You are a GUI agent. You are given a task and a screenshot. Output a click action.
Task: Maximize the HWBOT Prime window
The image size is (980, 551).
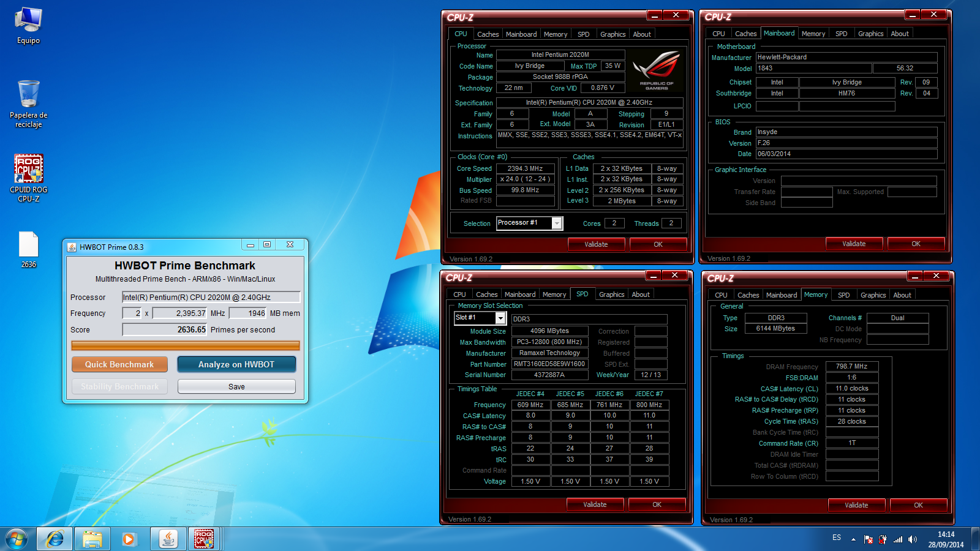click(x=267, y=245)
